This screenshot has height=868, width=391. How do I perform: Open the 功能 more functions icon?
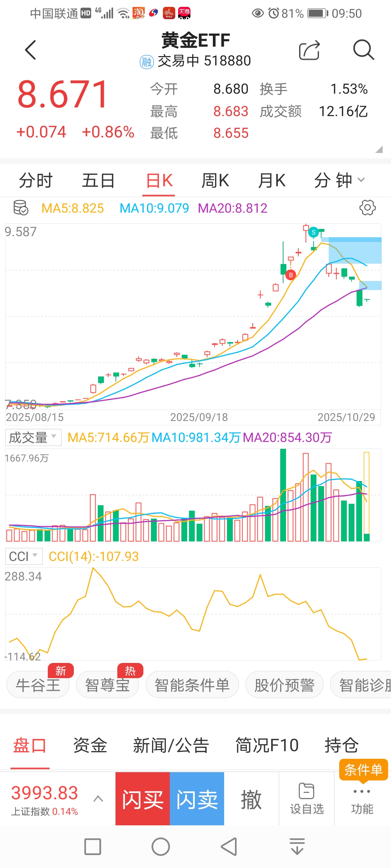[362, 799]
